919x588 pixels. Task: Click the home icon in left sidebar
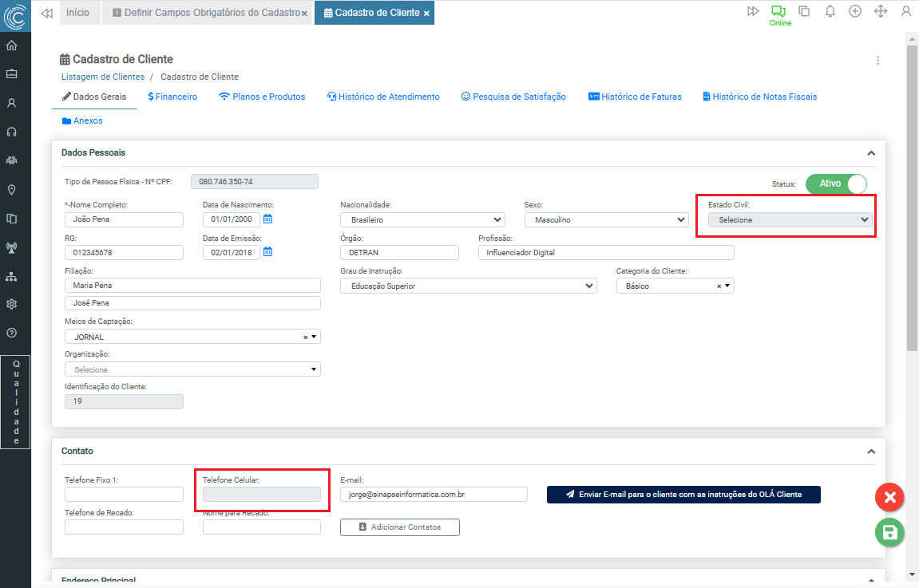(x=12, y=45)
